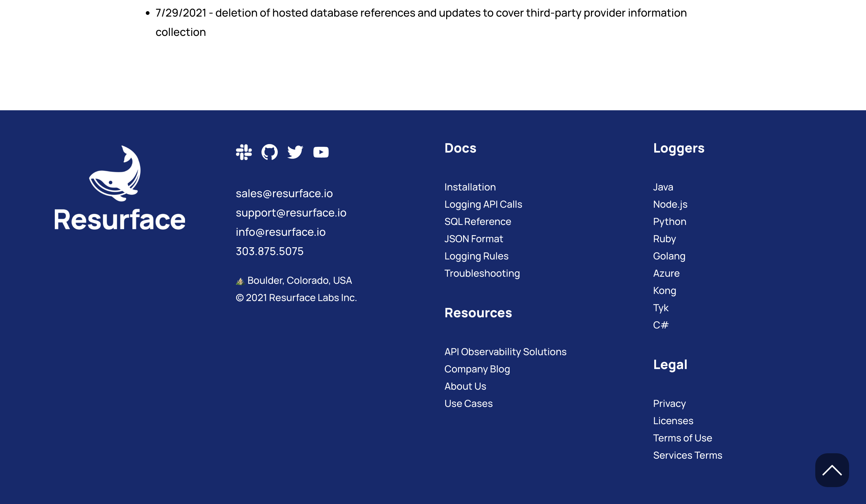Open the Use Cases page
The image size is (866, 504).
pyautogui.click(x=469, y=403)
